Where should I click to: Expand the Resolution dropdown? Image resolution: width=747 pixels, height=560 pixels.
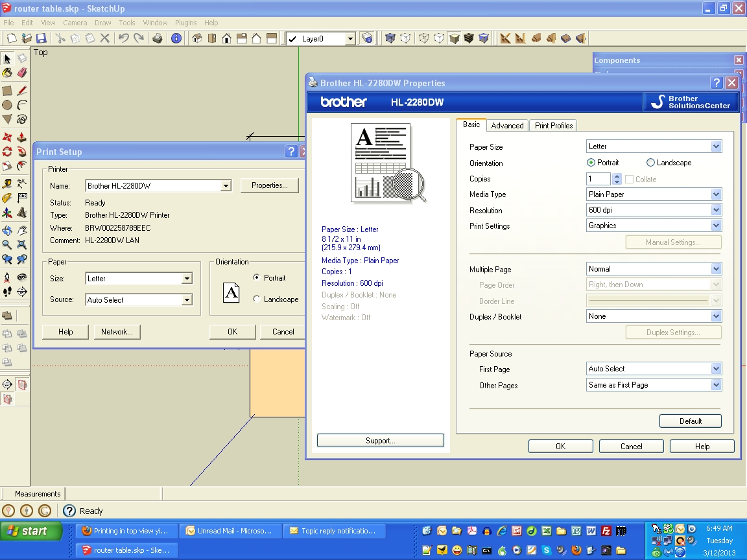(716, 210)
